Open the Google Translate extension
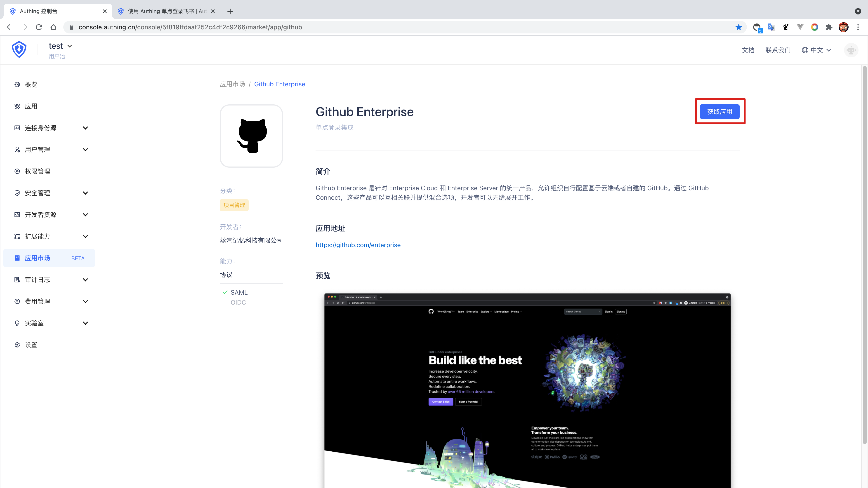 [x=771, y=27]
